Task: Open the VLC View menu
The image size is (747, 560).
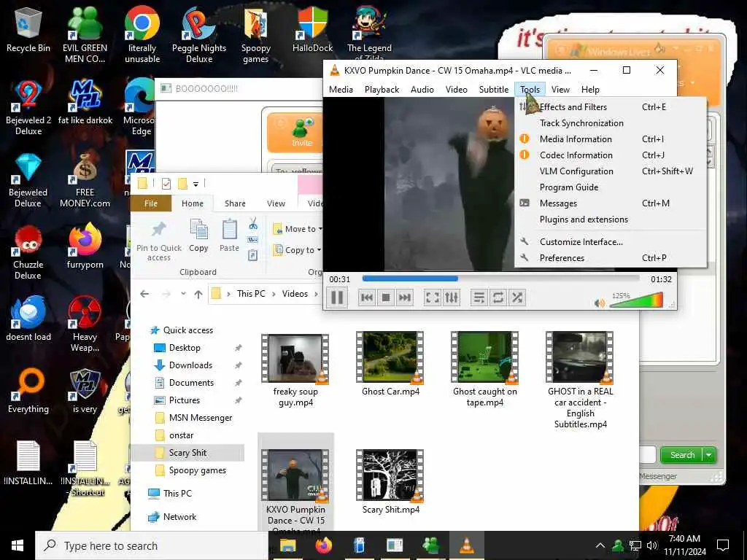Action: [x=560, y=90]
